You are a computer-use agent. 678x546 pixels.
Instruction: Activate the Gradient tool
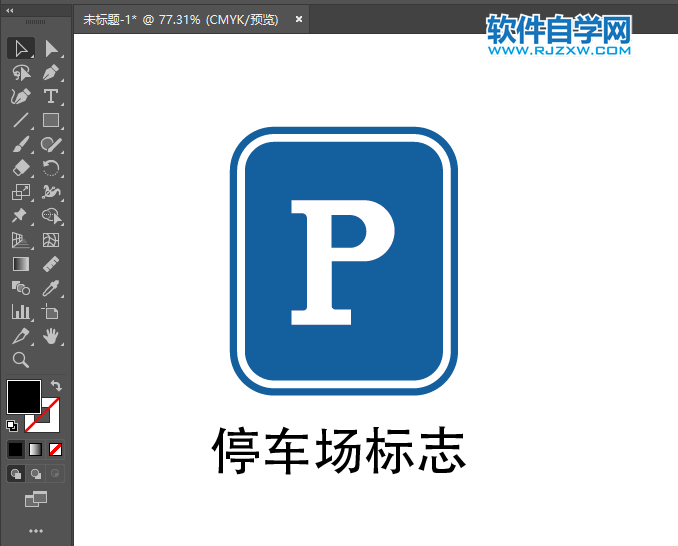pos(21,264)
